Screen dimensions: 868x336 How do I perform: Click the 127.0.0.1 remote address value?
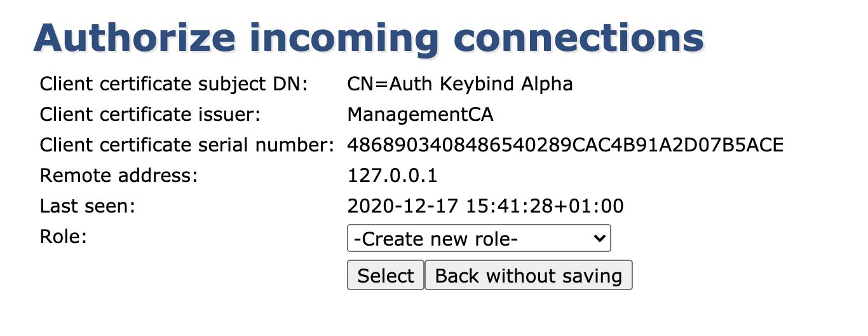click(392, 176)
